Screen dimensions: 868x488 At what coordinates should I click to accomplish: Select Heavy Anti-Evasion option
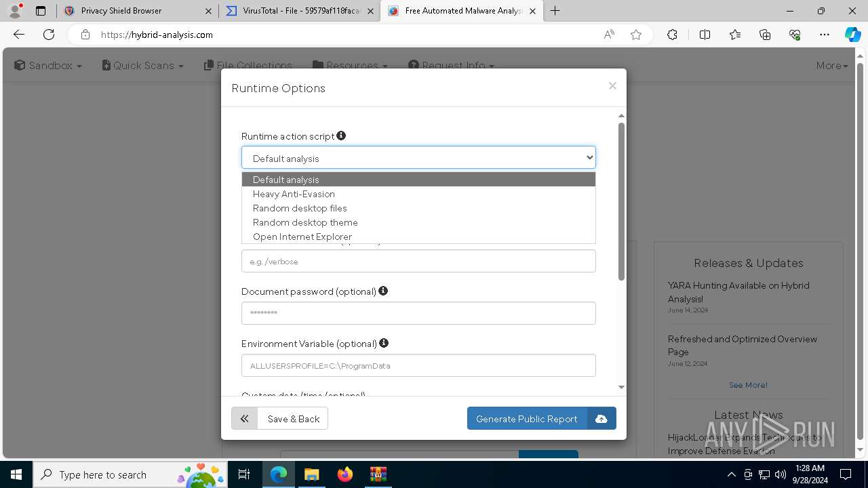coord(418,194)
